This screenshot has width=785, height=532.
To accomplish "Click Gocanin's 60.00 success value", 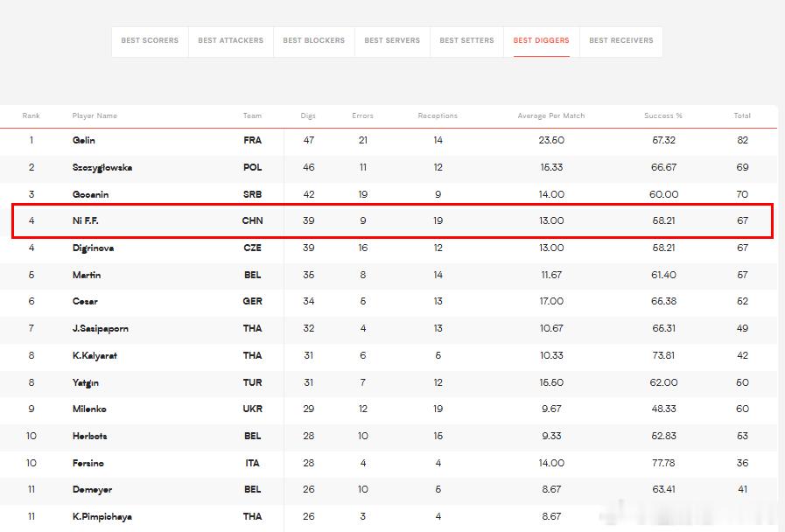I will point(663,194).
